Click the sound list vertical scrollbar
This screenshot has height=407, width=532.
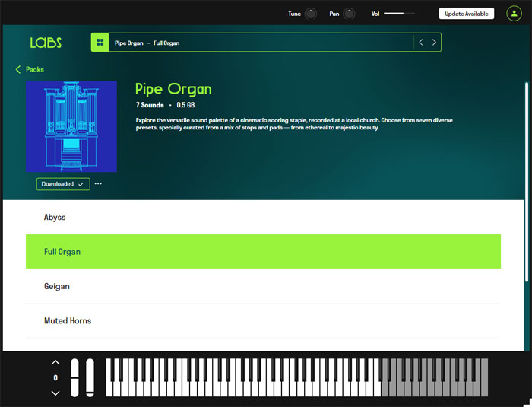(x=527, y=182)
